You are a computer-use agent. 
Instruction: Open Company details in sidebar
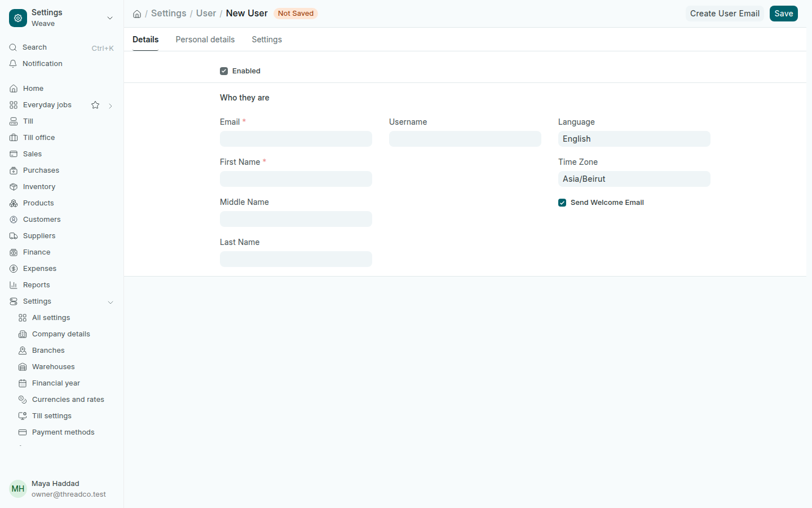[62, 334]
